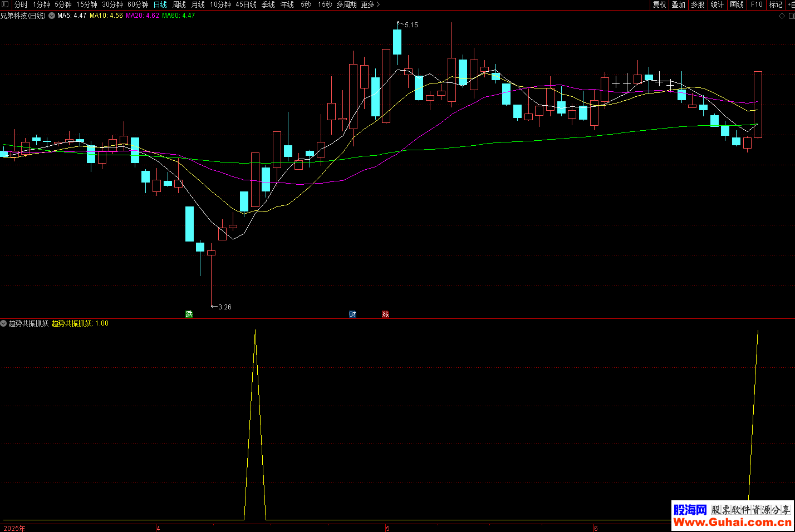Select the 45日线 period

click(x=246, y=4)
